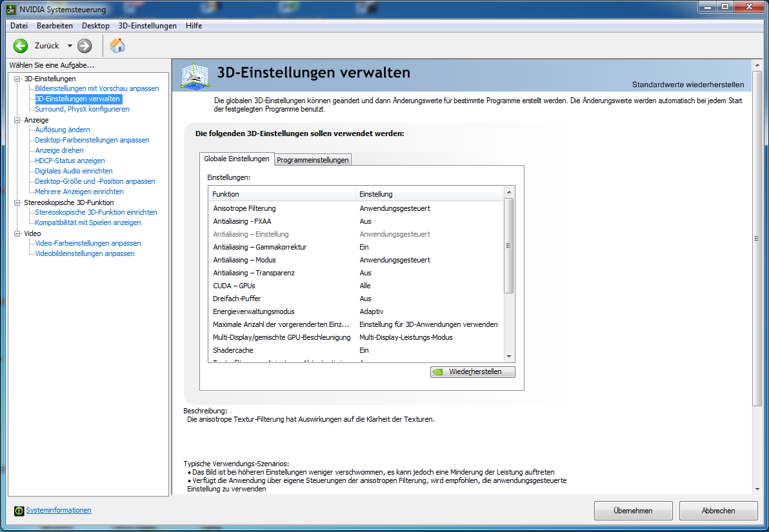
Task: Open the Hilfe menu
Action: [x=194, y=26]
